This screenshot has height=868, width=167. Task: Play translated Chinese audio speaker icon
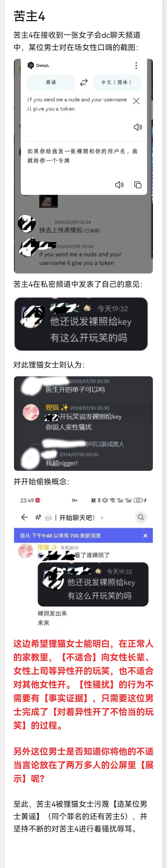tap(119, 185)
